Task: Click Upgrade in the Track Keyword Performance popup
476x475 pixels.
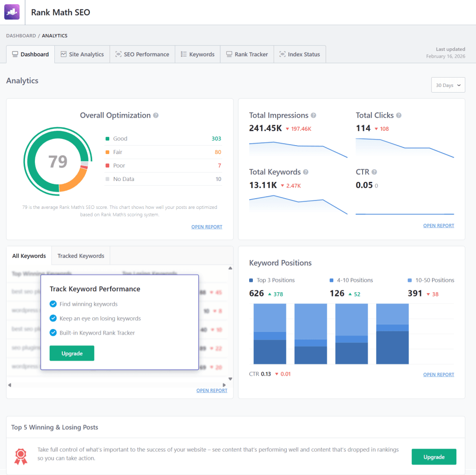Action: 72,353
